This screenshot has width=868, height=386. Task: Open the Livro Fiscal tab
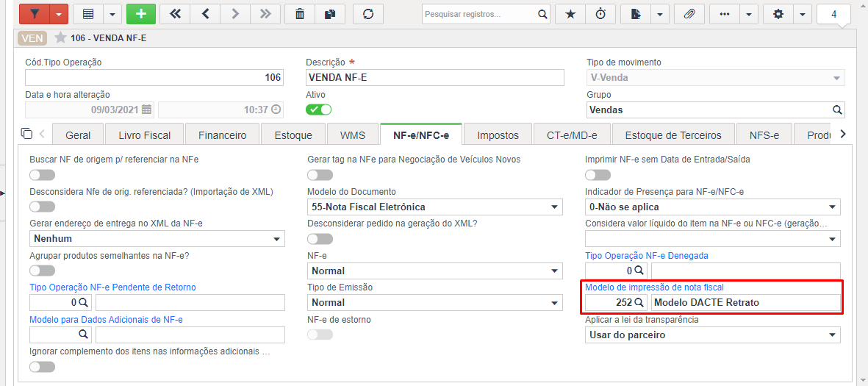[145, 135]
